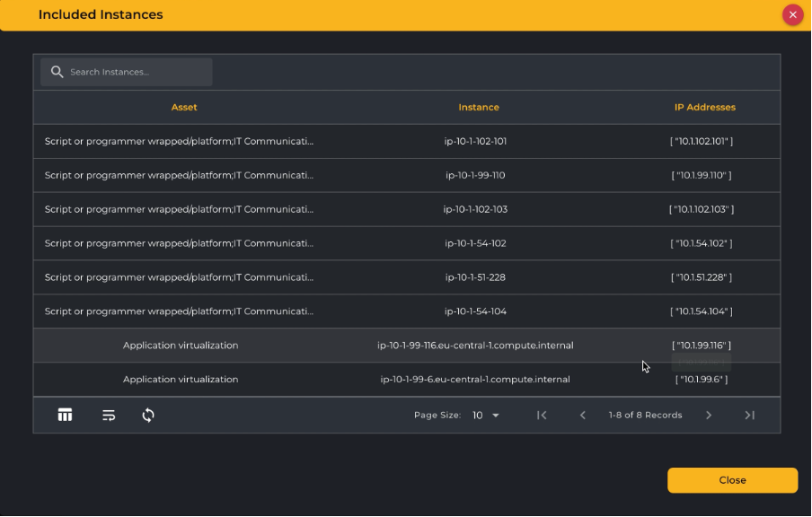812x517 pixels.
Task: Click IP address 10.1.51.228 cell
Action: [x=702, y=277]
